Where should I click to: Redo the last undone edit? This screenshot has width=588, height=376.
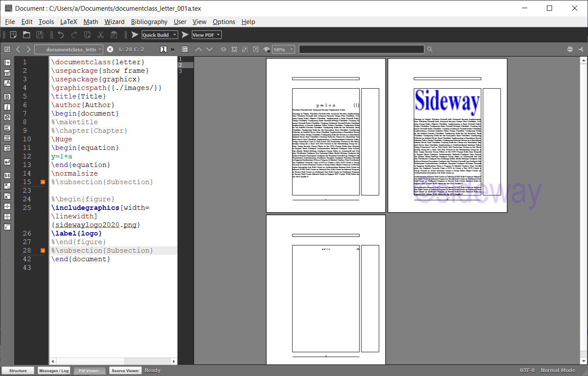point(74,35)
